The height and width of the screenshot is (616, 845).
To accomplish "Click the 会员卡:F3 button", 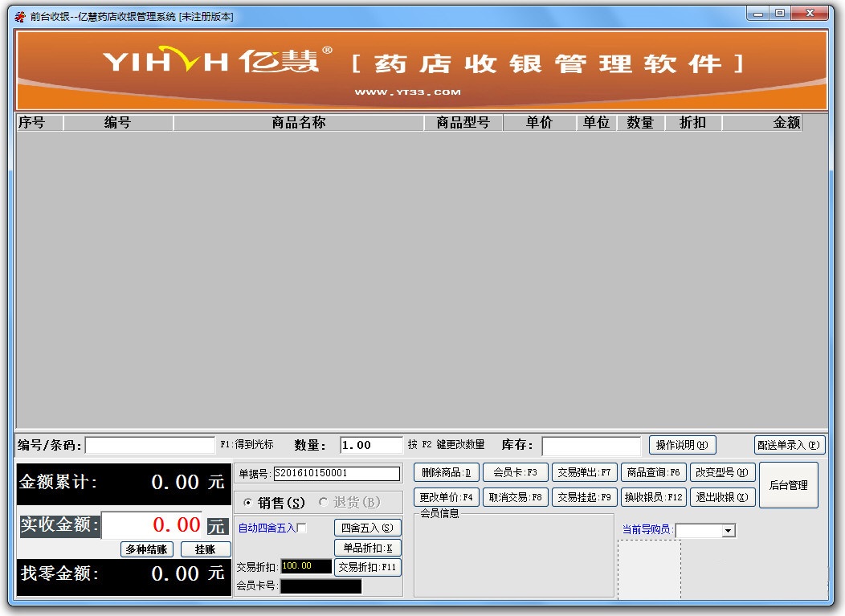I will pos(515,473).
